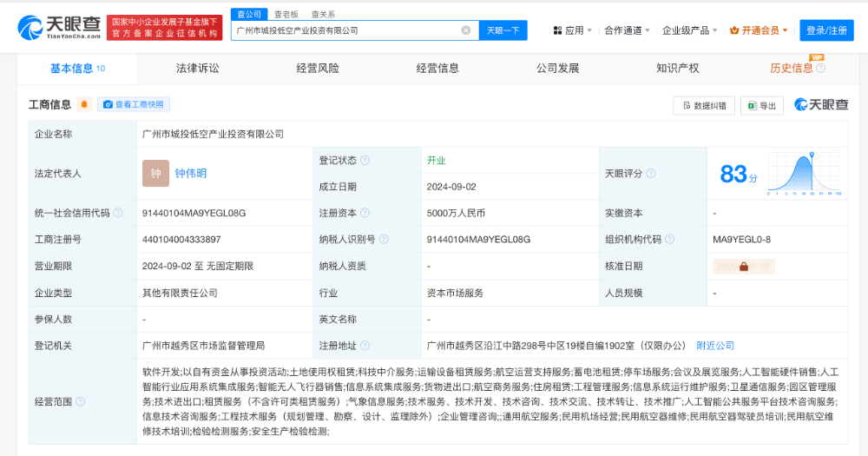Switch to the 法律诉讼 tab

pos(198,68)
